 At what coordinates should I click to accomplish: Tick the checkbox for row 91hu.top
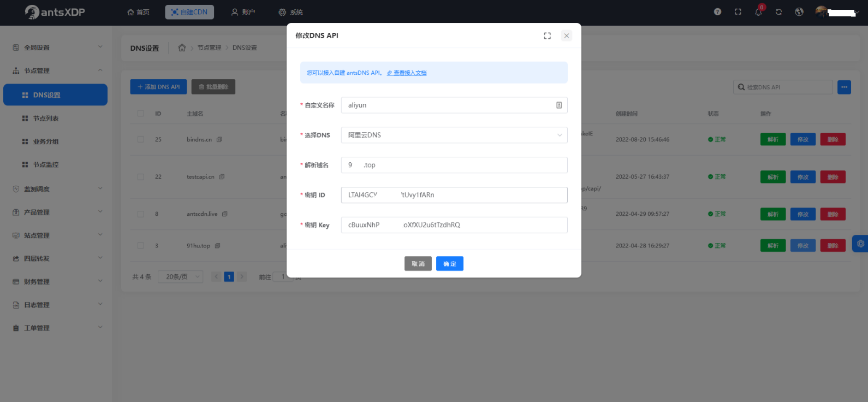[x=140, y=246]
